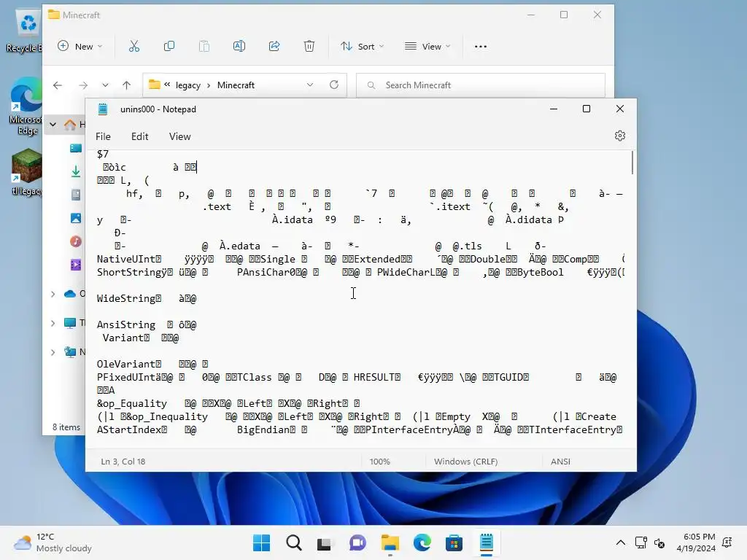747x560 pixels.
Task: Collapse the Home tree node in Explorer
Action: 53,125
